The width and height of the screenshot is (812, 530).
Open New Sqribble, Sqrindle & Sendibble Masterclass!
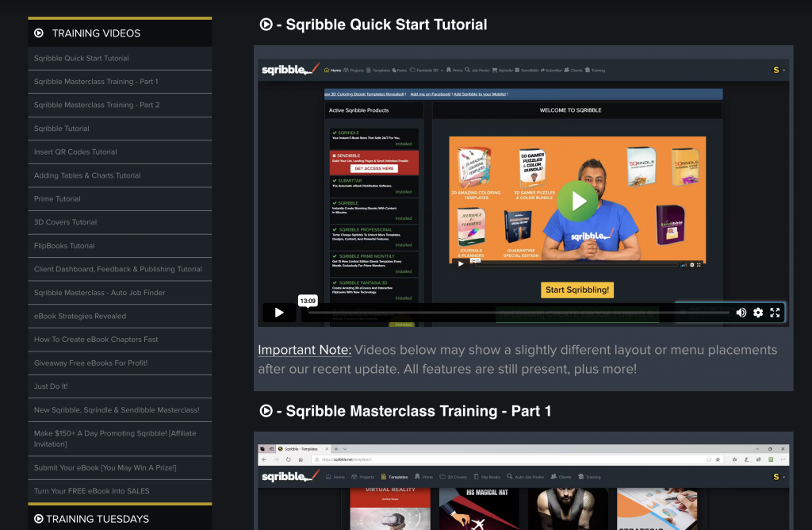[120, 410]
